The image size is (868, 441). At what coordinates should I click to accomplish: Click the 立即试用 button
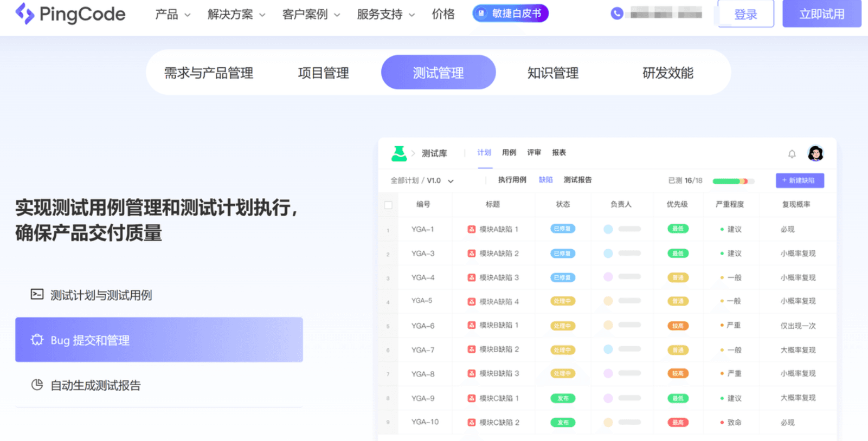point(822,14)
